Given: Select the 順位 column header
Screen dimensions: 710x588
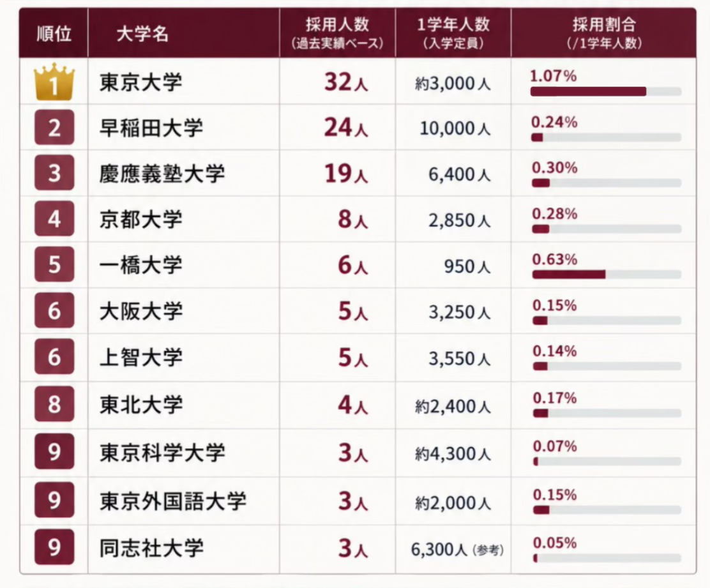Looking at the screenshot, I should pyautogui.click(x=54, y=33).
